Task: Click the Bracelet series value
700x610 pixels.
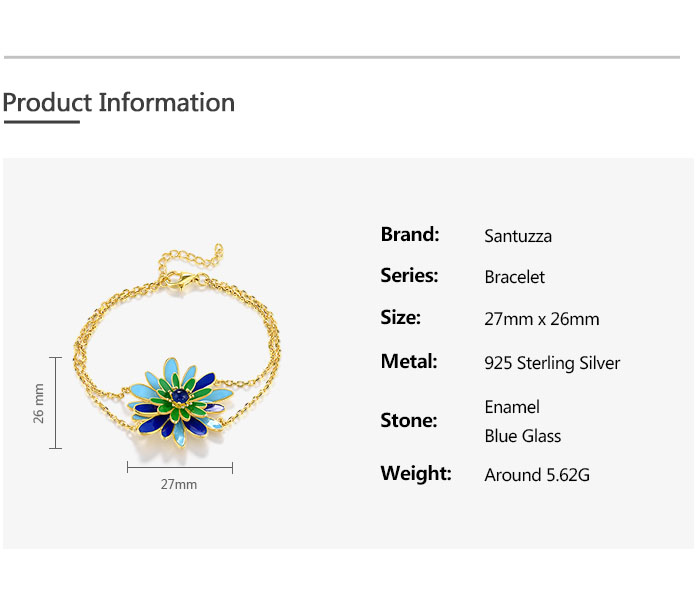Action: point(514,278)
